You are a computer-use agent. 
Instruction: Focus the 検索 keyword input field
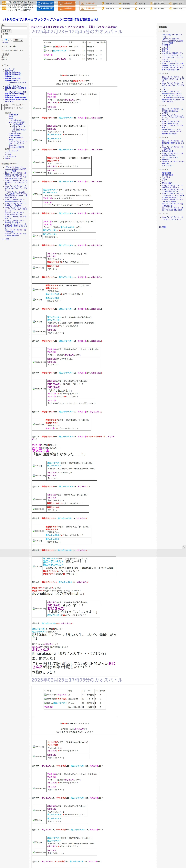[14, 28]
